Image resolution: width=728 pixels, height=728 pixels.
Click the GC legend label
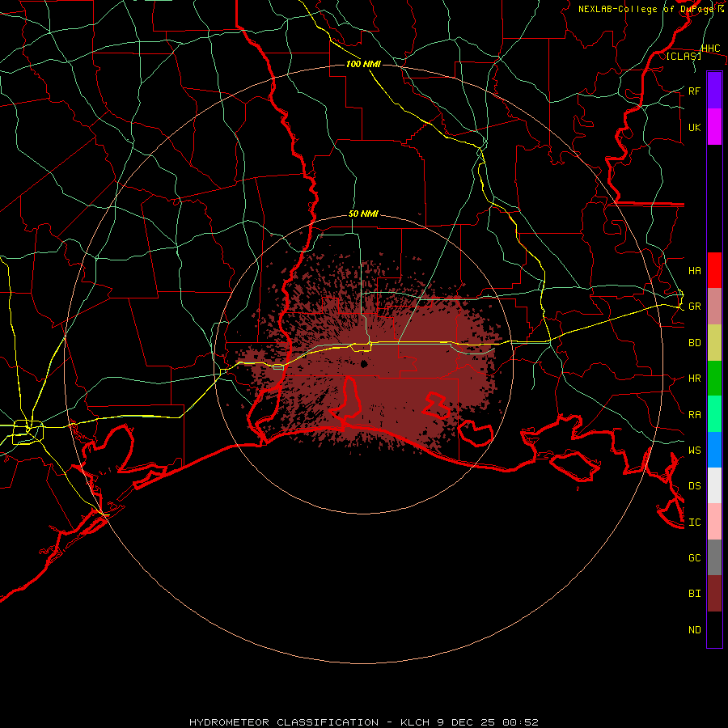tap(694, 558)
